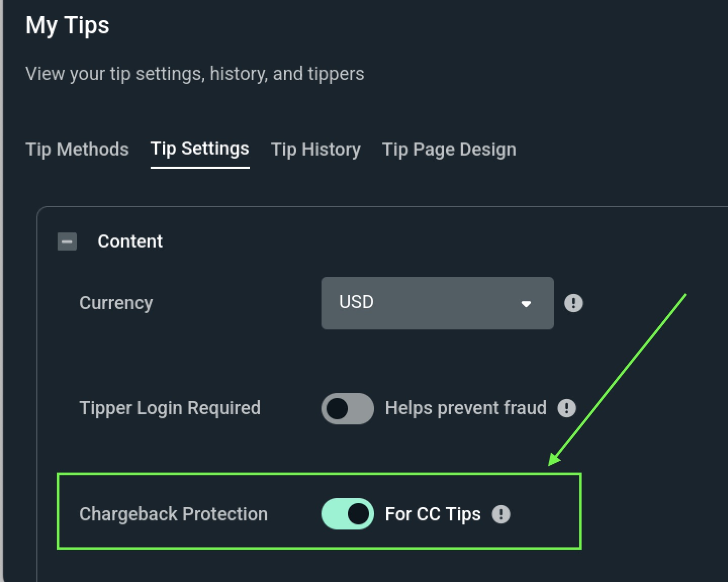
Task: Disable the Chargeback Protection toggle
Action: pyautogui.click(x=348, y=514)
